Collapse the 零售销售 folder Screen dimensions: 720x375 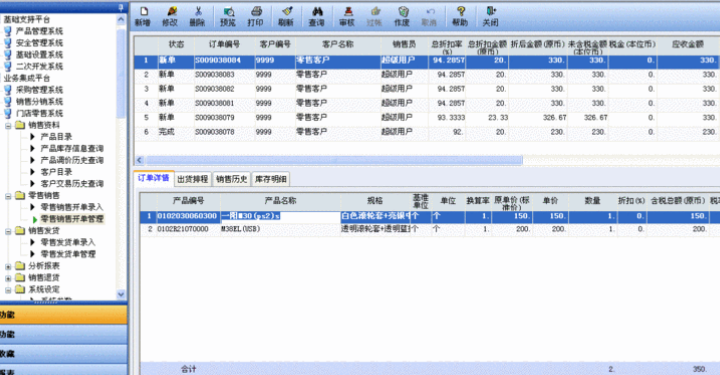[x=8, y=196]
